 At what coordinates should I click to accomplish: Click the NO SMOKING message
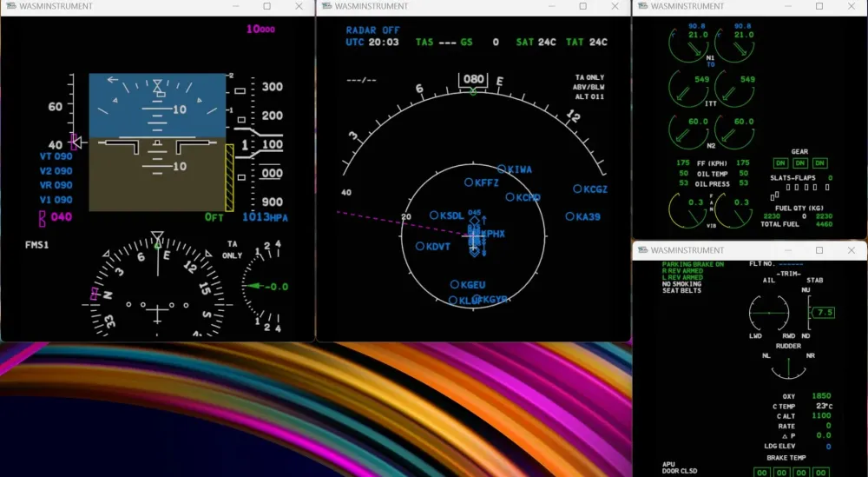[681, 284]
